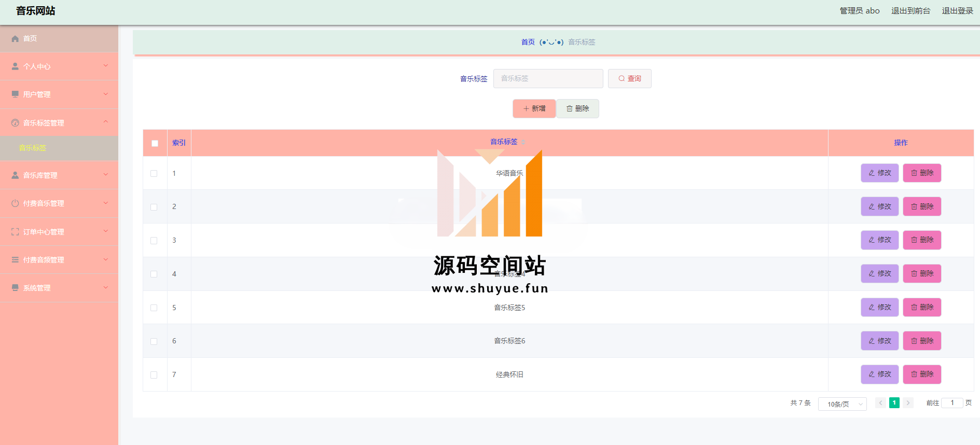Click the 付费音频管理 list icon
This screenshot has width=980, height=445.
point(15,260)
